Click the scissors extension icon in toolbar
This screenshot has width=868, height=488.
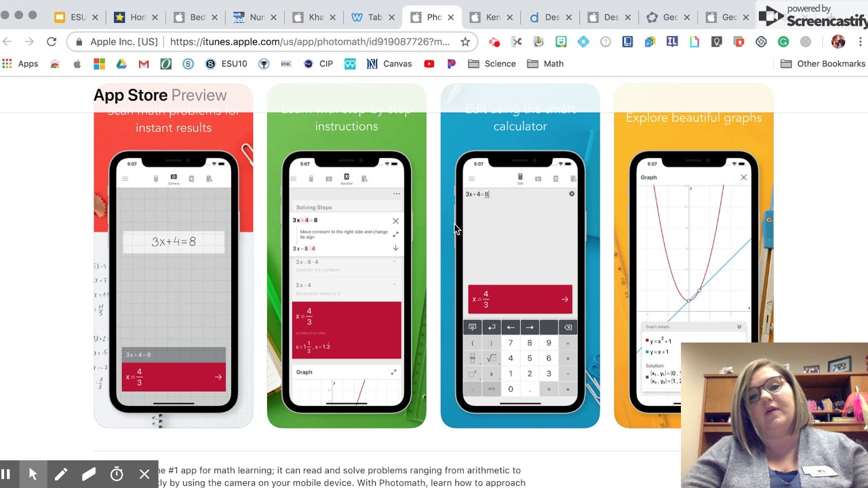(517, 42)
